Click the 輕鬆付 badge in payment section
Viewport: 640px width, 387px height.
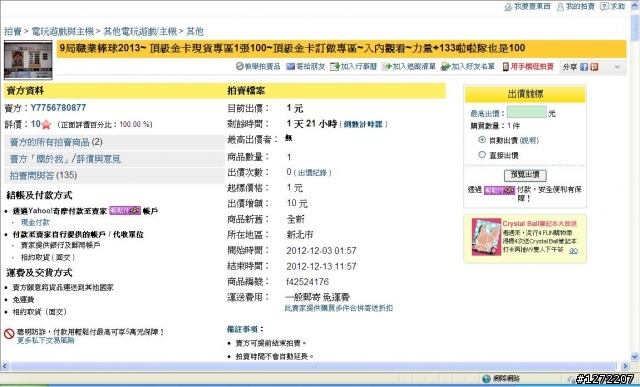(125, 211)
